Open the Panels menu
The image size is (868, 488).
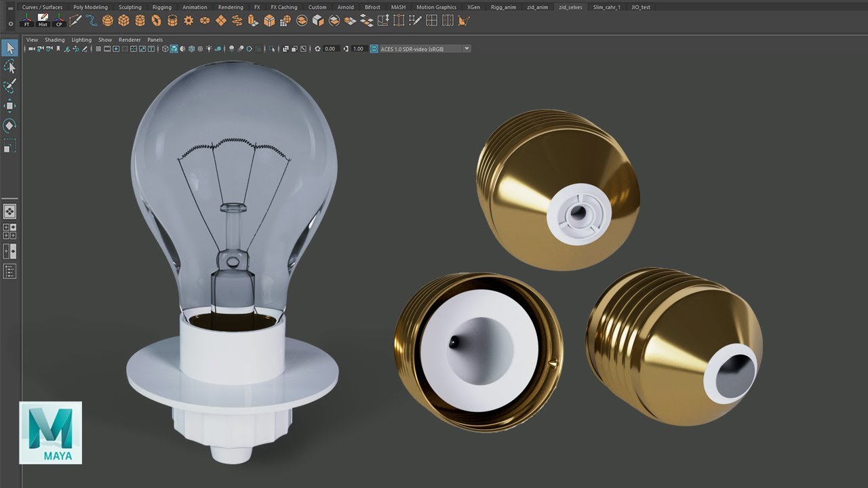point(155,40)
